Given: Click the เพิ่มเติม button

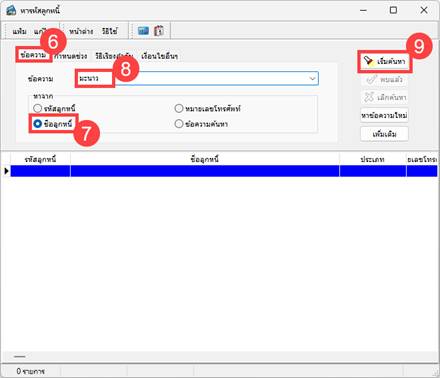Looking at the screenshot, I should (384, 134).
